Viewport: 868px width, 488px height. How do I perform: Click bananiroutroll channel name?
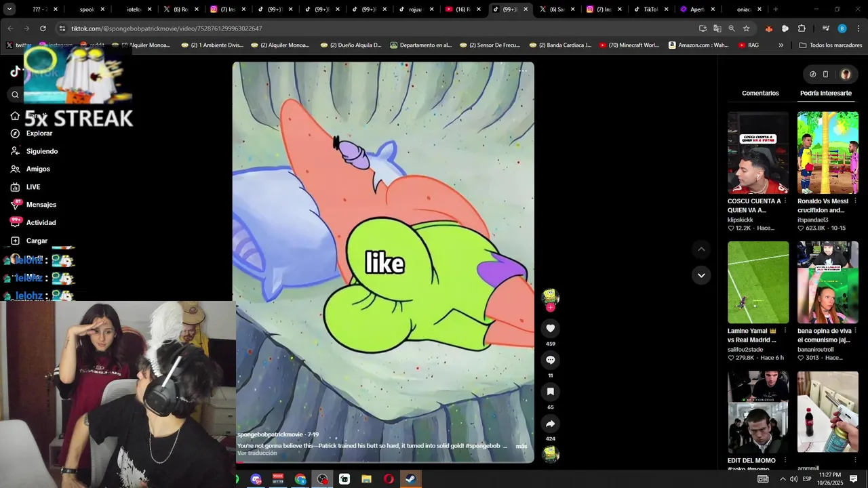[816, 350]
